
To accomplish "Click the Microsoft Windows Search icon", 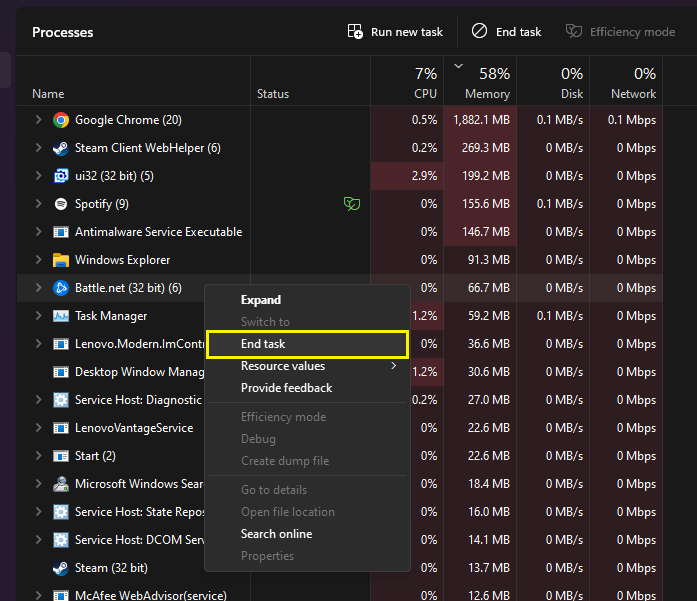I will coord(61,484).
